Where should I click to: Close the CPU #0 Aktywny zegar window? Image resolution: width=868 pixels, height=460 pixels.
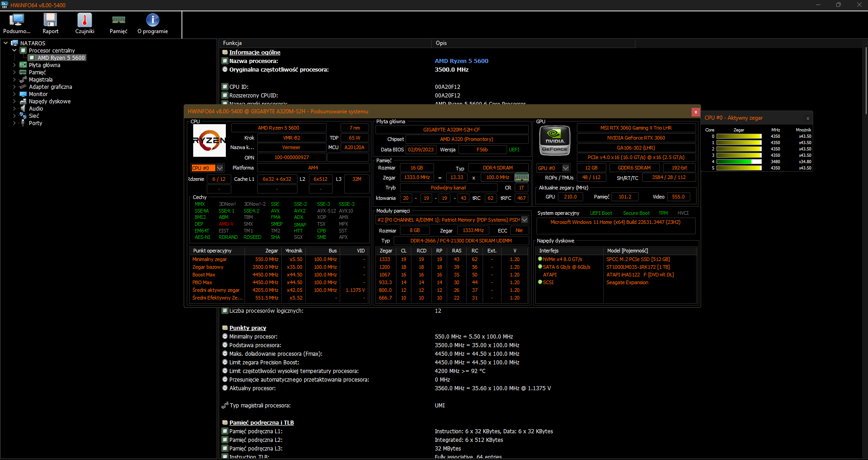coord(808,118)
